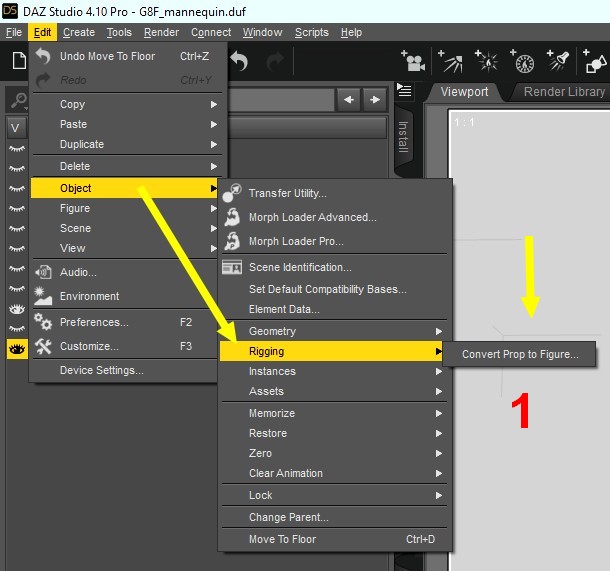
Task: Open Device Settings
Action: pyautogui.click(x=124, y=370)
